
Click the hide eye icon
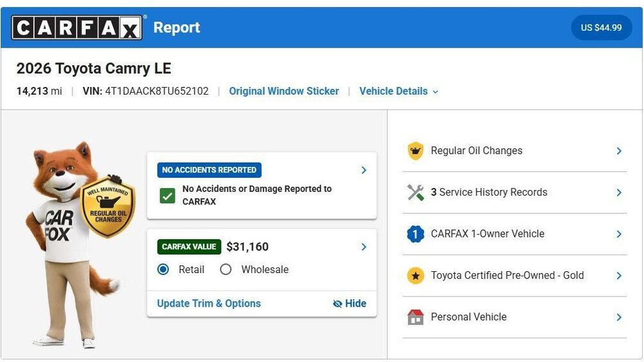337,303
